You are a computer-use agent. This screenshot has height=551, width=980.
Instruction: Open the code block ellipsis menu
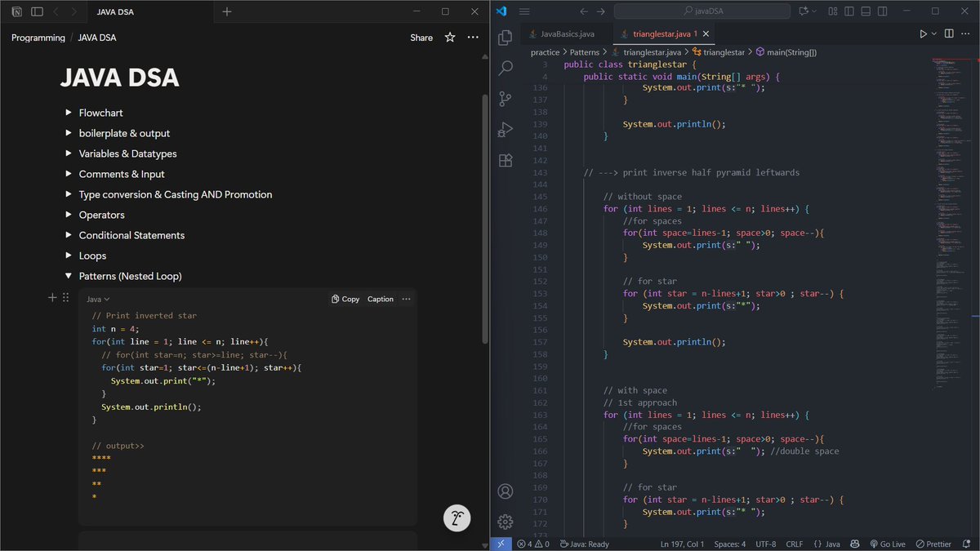click(x=406, y=299)
